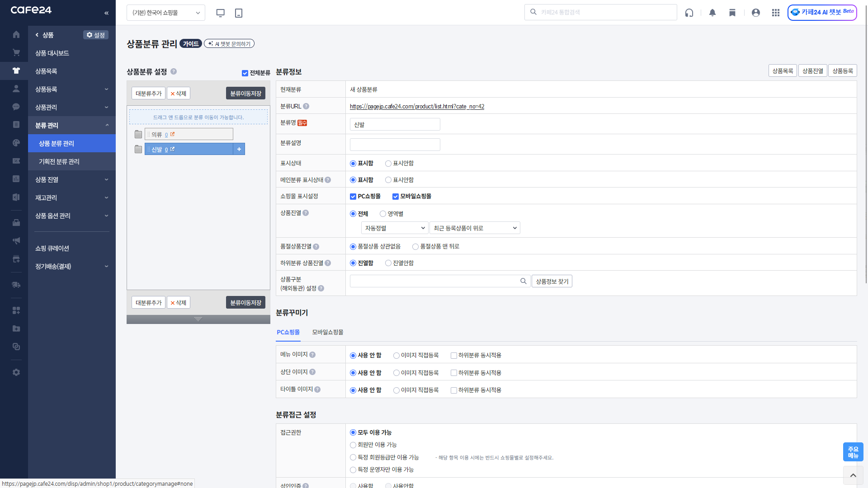Switch to the 모바일쇼핑몰 tab
Viewport: 868px width, 488px height.
[328, 332]
